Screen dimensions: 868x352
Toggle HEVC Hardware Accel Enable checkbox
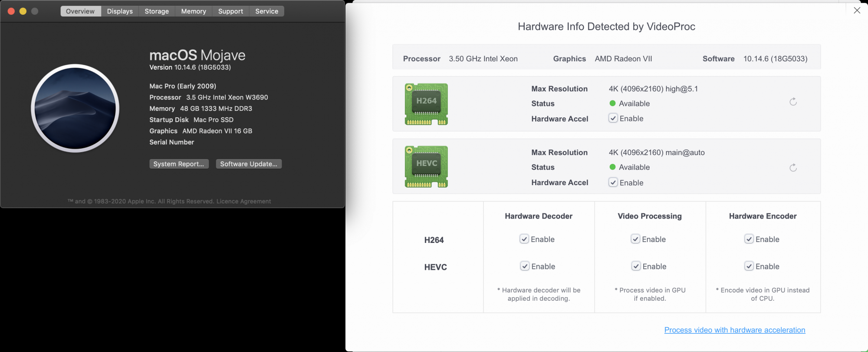613,183
